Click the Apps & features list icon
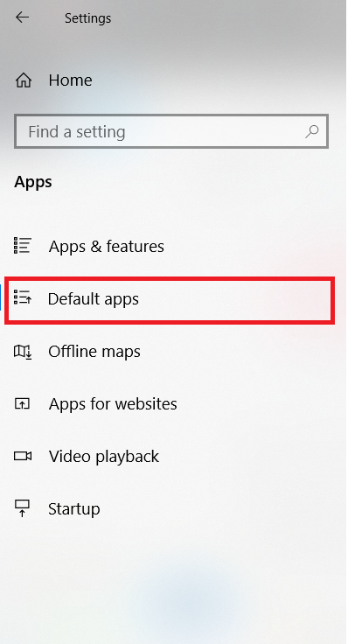 click(x=22, y=246)
